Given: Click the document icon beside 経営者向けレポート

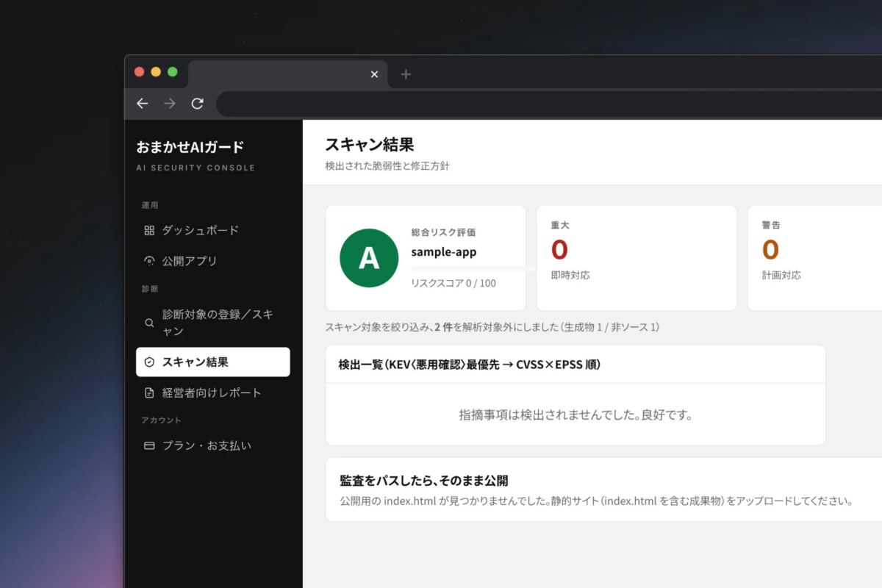Looking at the screenshot, I should coord(149,393).
